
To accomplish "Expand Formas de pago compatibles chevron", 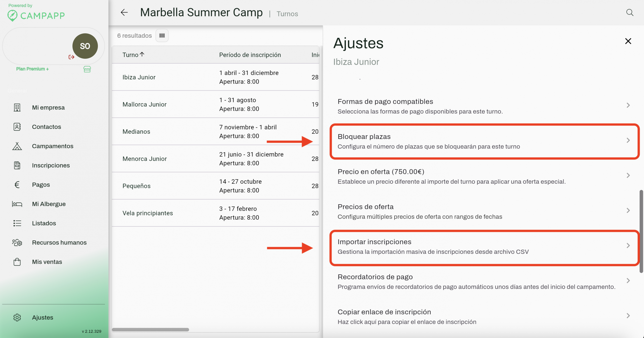I will 628,105.
